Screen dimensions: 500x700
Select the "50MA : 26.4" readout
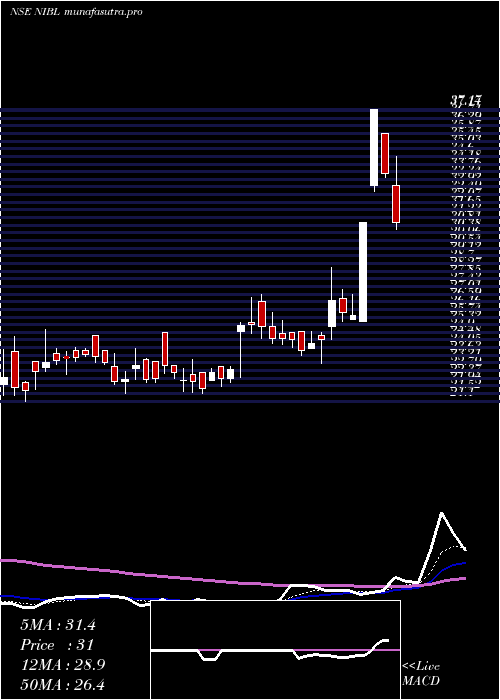point(63,684)
